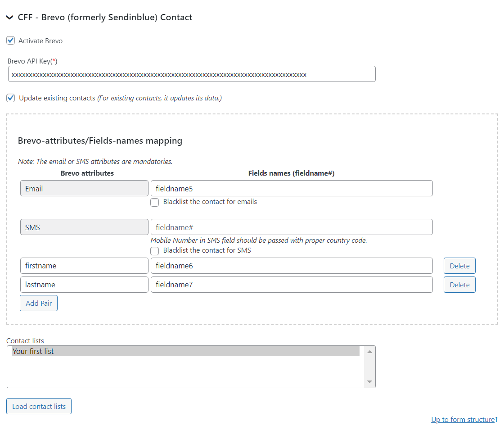The height and width of the screenshot is (435, 504).
Task: Toggle the Activate Brevo checkbox
Action: pos(11,41)
